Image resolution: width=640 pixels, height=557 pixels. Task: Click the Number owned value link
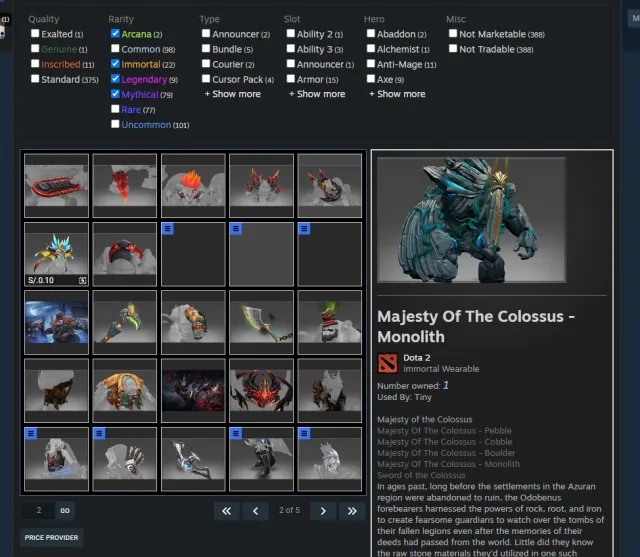[x=446, y=385]
